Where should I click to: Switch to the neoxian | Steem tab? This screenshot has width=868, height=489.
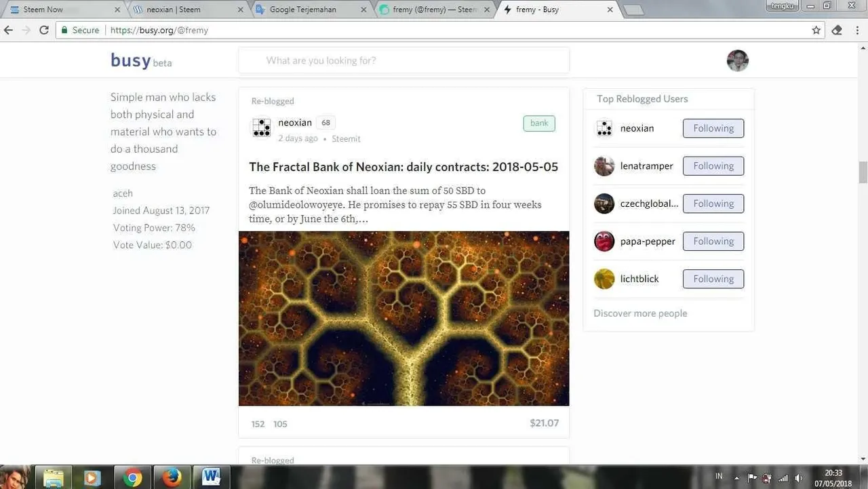[187, 9]
